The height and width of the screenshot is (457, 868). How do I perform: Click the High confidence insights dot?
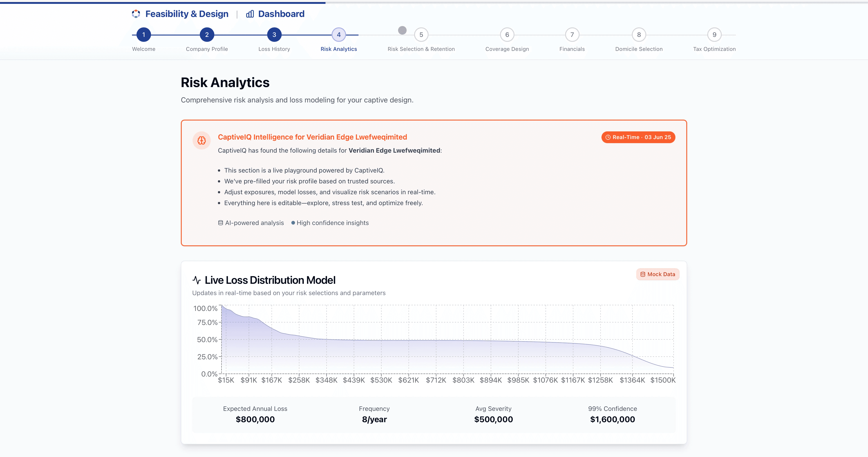(x=293, y=223)
